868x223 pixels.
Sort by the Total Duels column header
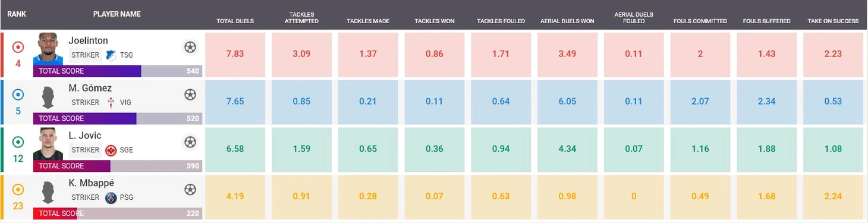coord(235,21)
